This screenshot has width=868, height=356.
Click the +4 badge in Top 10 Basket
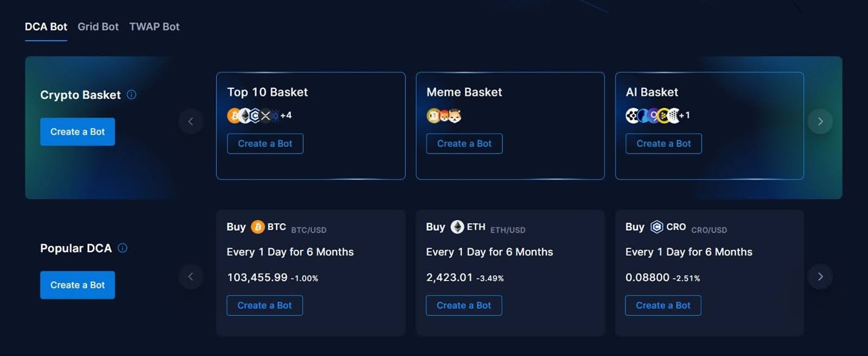(286, 115)
